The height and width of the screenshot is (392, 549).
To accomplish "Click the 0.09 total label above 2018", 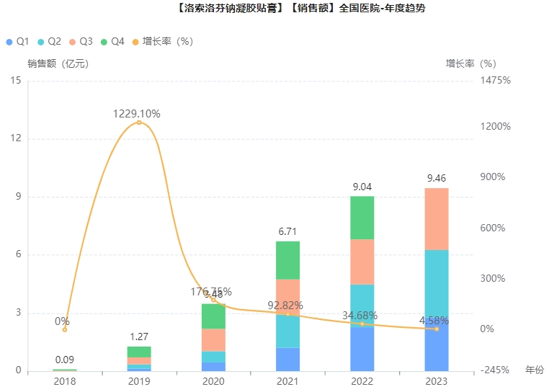I will coord(64,360).
